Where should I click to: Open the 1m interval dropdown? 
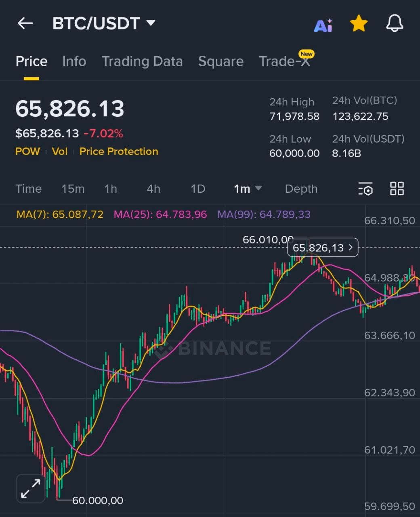248,189
